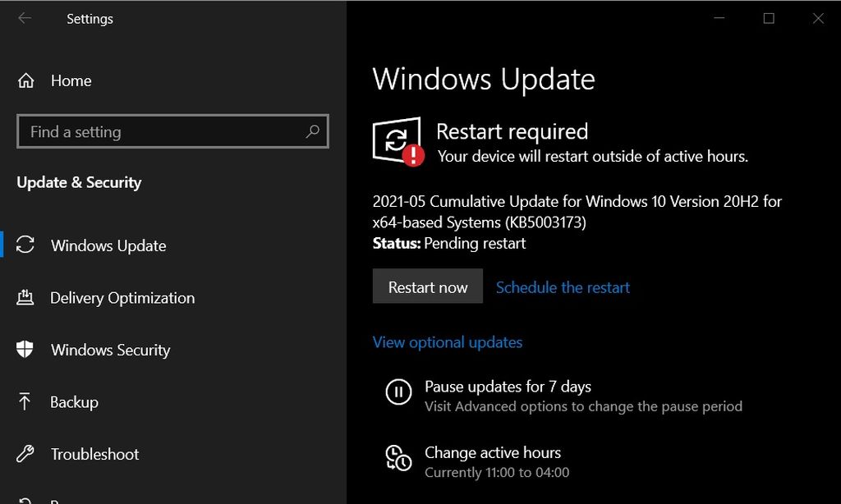Image resolution: width=841 pixels, height=504 pixels.
Task: Click the Visit Advanced options subtitle text
Action: click(584, 406)
